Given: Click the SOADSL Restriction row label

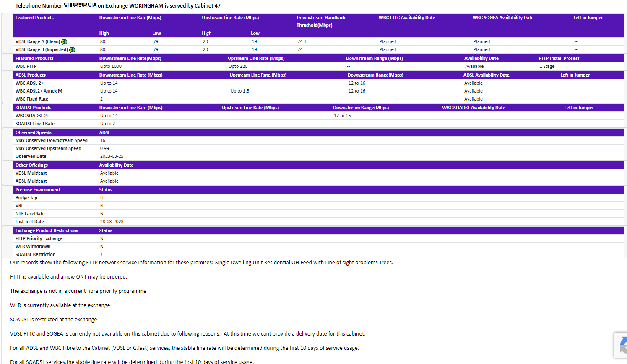Looking at the screenshot, I should pyautogui.click(x=35, y=254).
